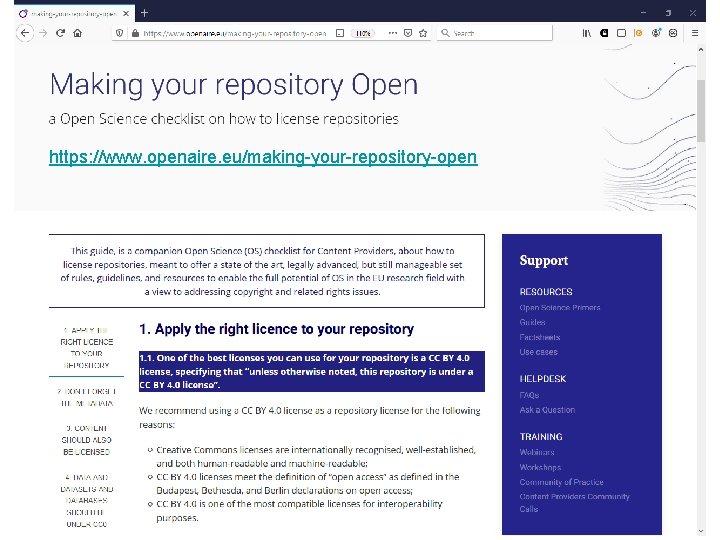720x540 pixels.
Task: Click the orange extension icon in toolbar
Action: 638,33
